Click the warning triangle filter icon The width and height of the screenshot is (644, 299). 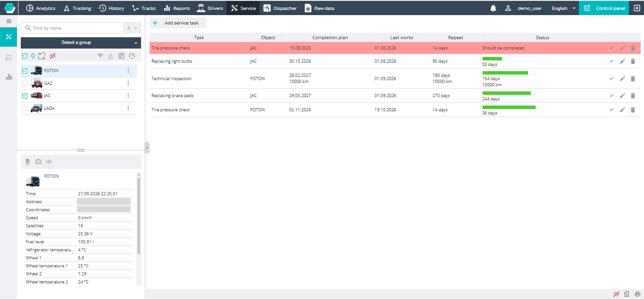(x=111, y=56)
